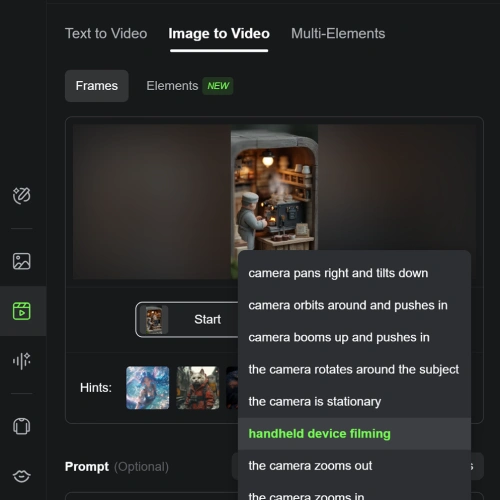Select the cat in red jacket hint
The height and width of the screenshot is (500, 500).
pyautogui.click(x=198, y=388)
